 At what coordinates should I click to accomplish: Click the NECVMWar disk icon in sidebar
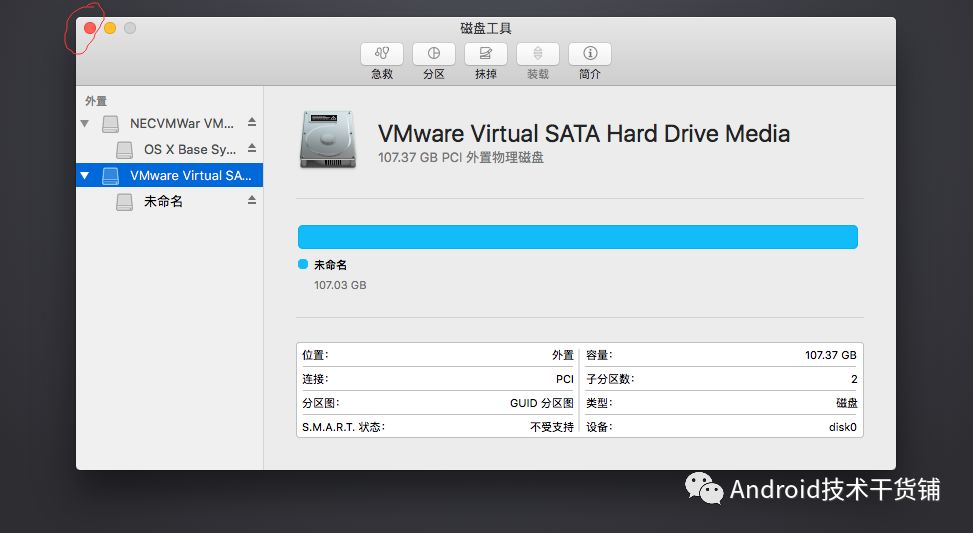click(110, 124)
